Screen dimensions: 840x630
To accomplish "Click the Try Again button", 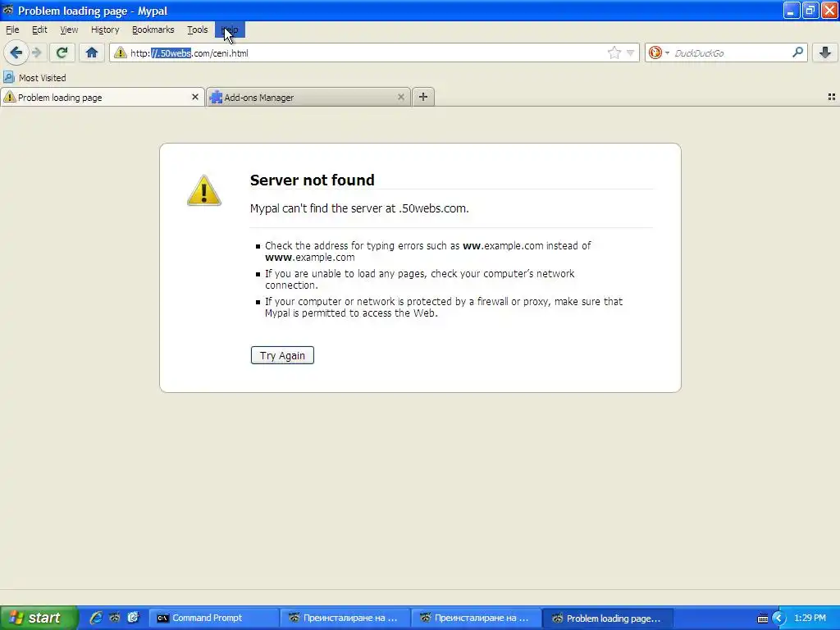I will coord(282,355).
